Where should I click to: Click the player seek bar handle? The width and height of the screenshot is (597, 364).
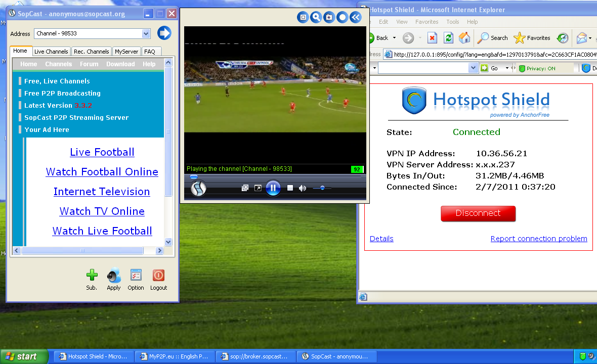coord(194,177)
